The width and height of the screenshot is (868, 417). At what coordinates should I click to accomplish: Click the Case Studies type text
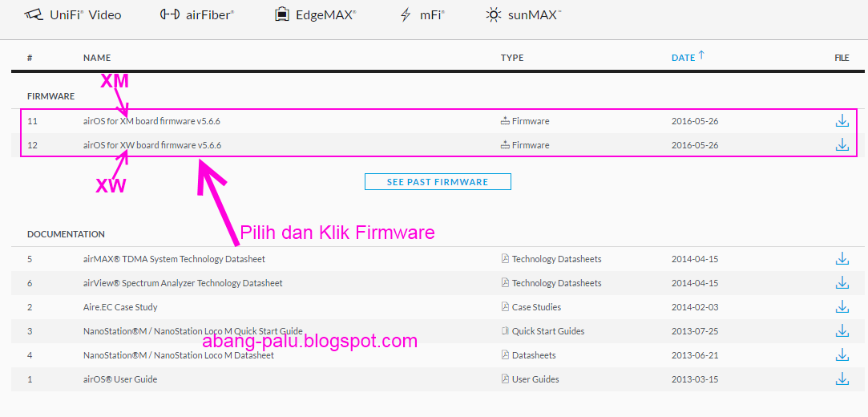(x=536, y=307)
